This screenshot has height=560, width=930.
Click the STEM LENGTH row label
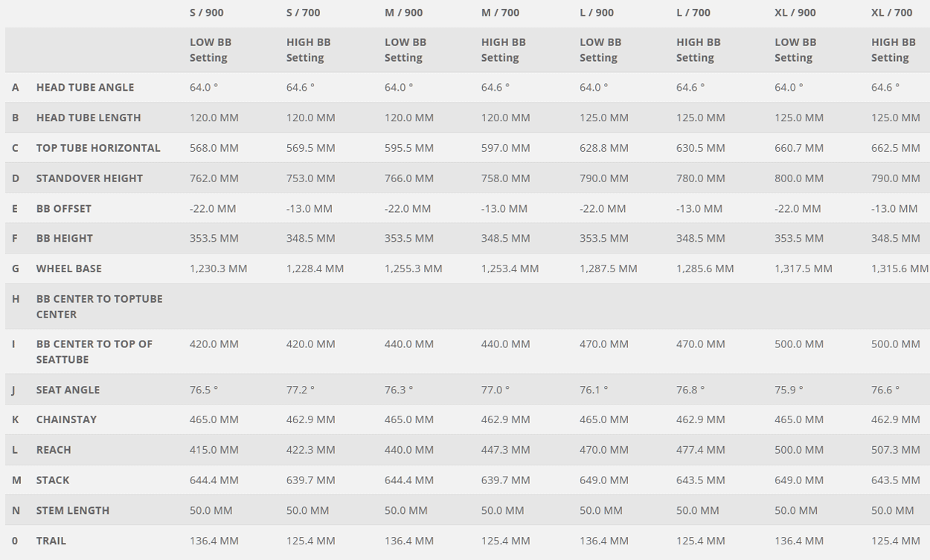coord(73,511)
